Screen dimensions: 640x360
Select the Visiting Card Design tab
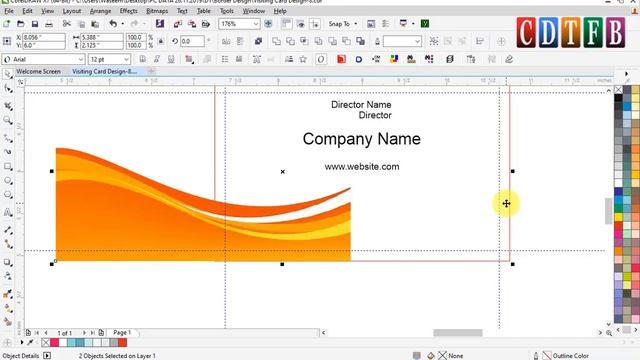104,71
